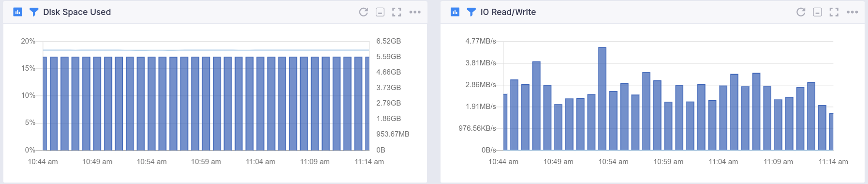
Task: Click the 11:04 am label on IO chart
Action: click(x=723, y=162)
